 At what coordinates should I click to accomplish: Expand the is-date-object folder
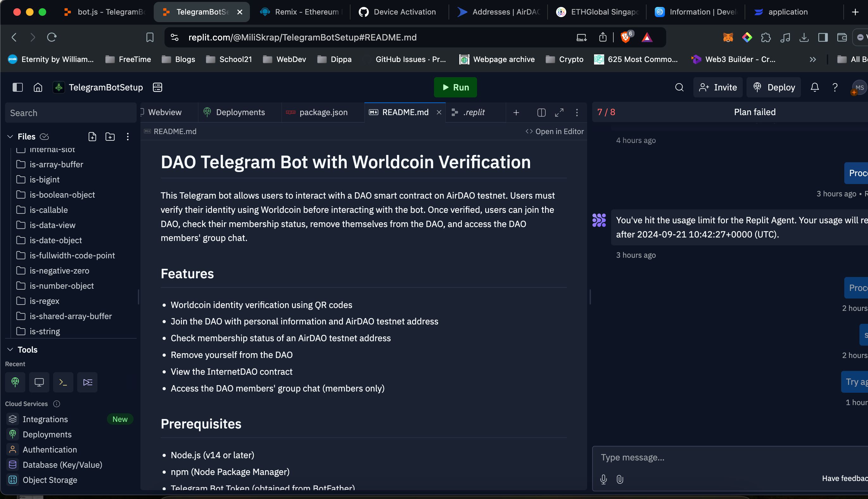tap(56, 240)
